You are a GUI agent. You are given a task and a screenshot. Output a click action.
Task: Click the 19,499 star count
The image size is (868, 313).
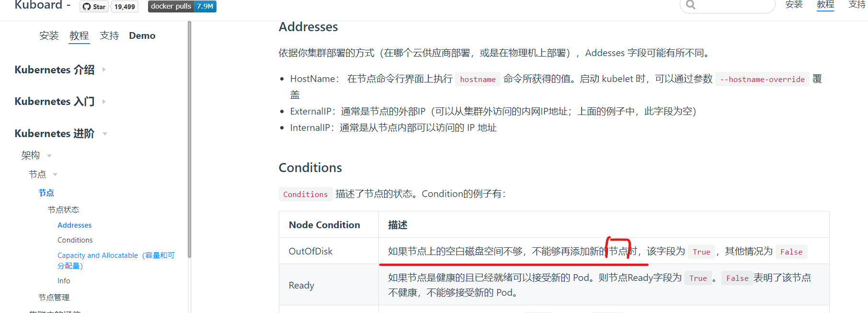pos(124,6)
